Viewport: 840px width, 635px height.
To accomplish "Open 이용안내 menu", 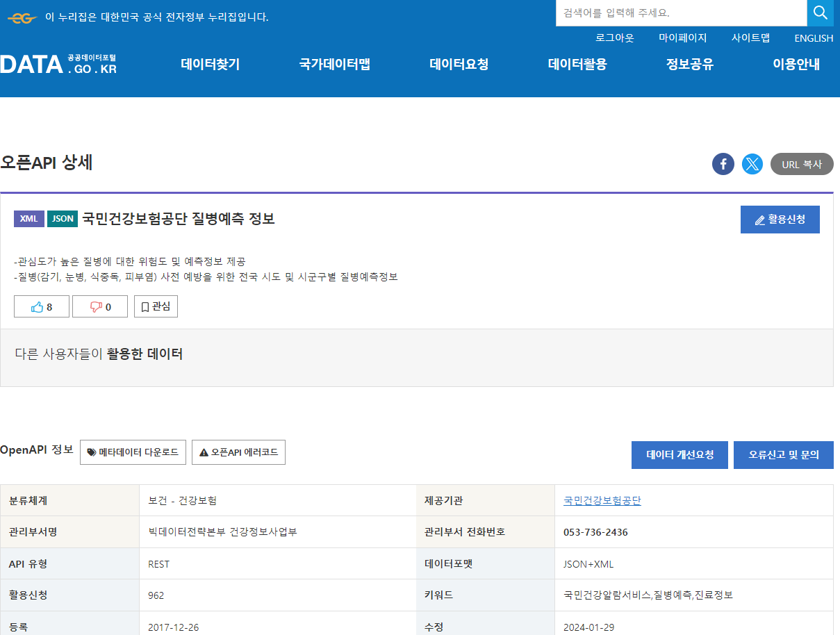I will point(796,65).
